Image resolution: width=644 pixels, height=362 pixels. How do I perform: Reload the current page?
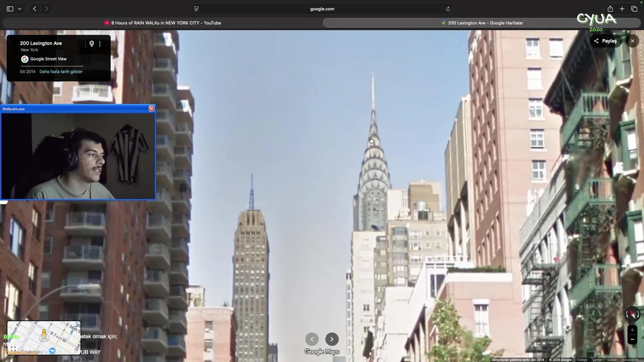pyautogui.click(x=448, y=9)
